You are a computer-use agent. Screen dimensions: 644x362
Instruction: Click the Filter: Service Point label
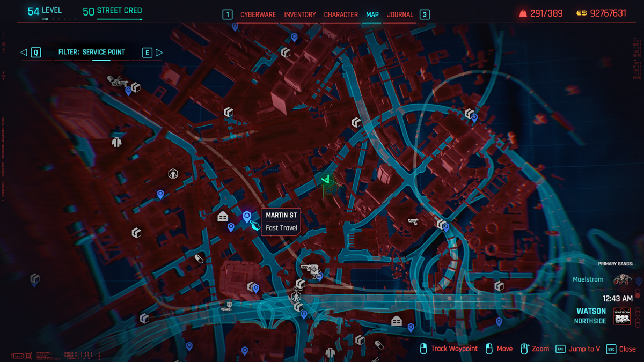92,53
